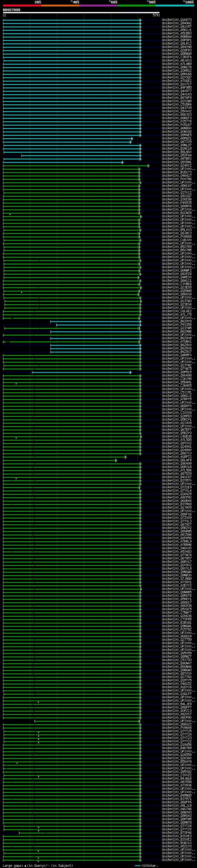Select hit label UniRef100_Q7Z1E9
This screenshot has width=197, height=868.
[x=177, y=487]
